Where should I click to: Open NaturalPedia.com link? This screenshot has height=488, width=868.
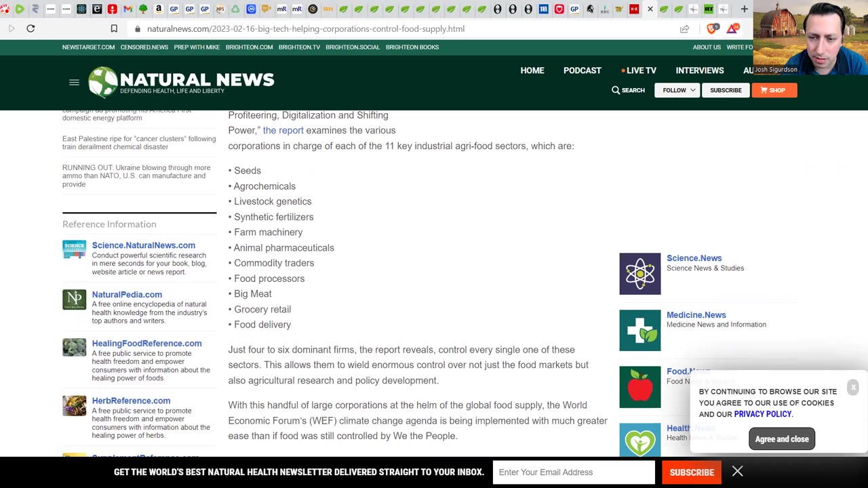point(127,294)
